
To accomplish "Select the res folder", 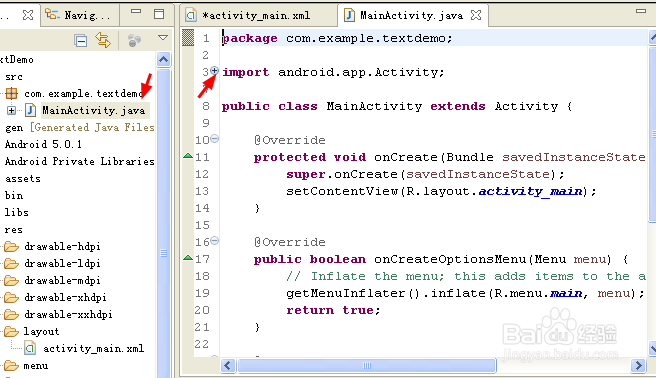I will point(13,230).
